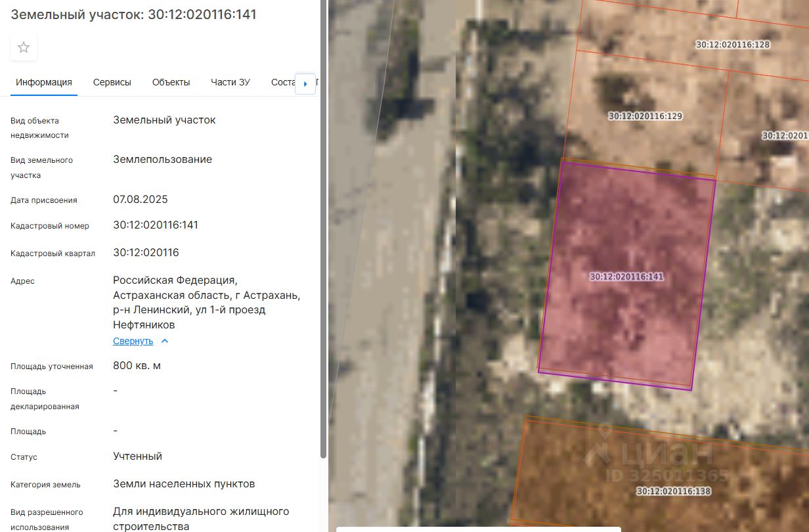Click the chevron next to Свернуть
This screenshot has width=809, height=532.
[165, 341]
